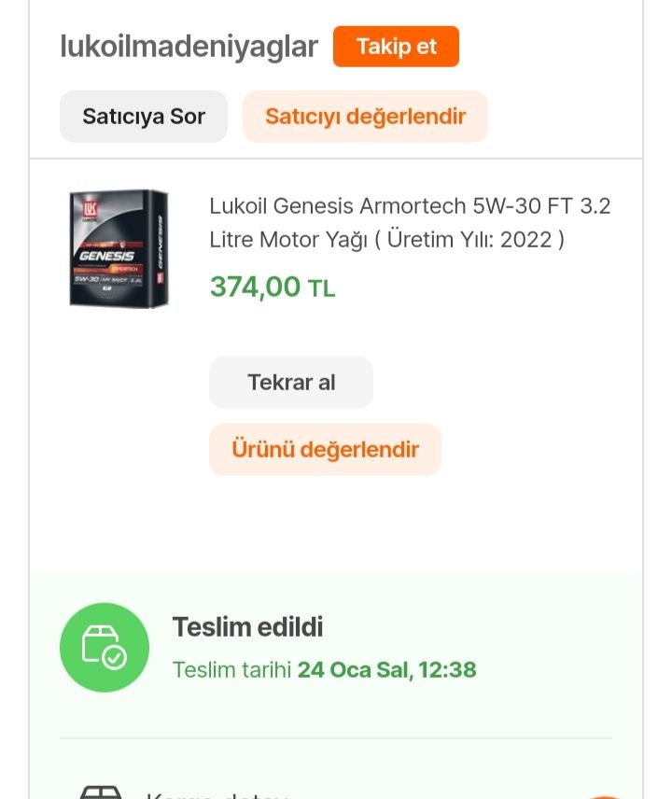Open the lukoilmadeniyaglar seller page
This screenshot has height=799, width=672.
point(189,47)
